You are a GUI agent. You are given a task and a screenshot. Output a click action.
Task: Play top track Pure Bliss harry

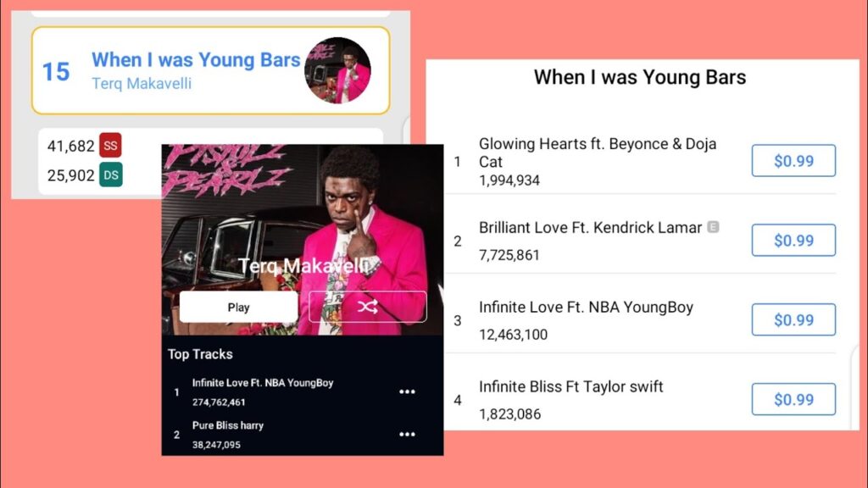point(227,425)
